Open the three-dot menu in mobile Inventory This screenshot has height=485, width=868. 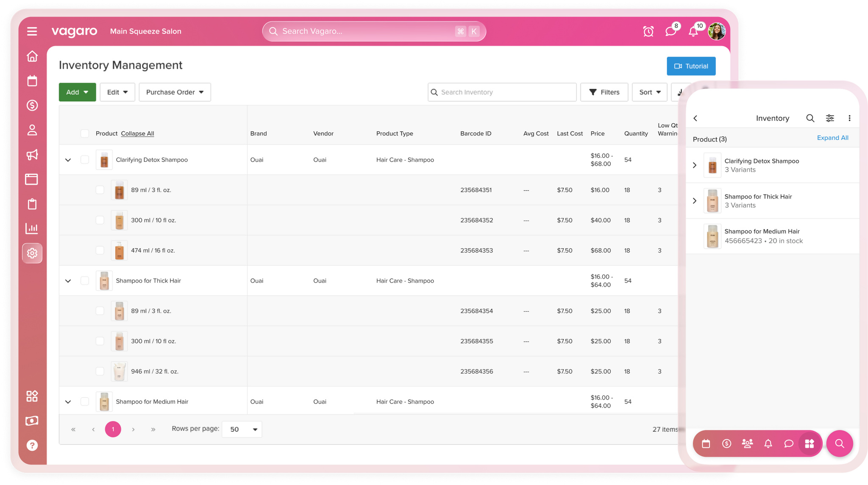849,118
